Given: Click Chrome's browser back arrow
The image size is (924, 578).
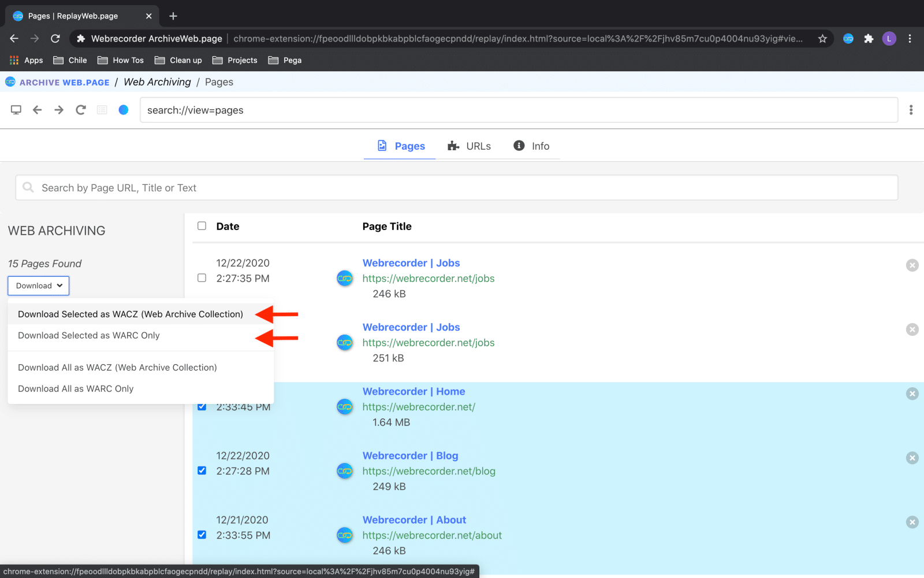Looking at the screenshot, I should [x=14, y=39].
